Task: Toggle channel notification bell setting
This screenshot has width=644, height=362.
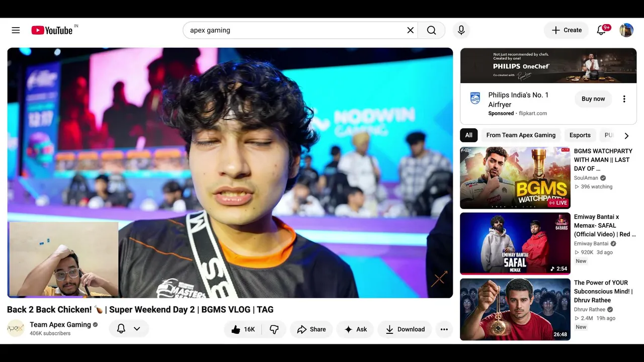Action: point(121,329)
